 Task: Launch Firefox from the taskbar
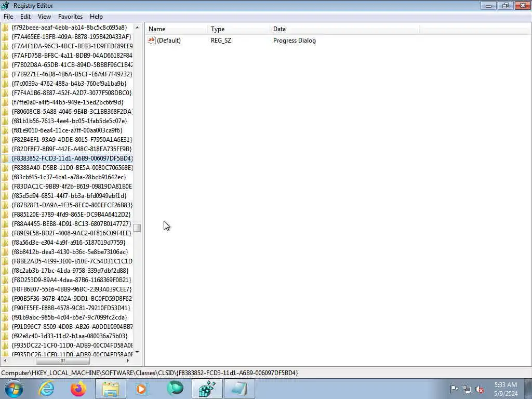[78, 389]
